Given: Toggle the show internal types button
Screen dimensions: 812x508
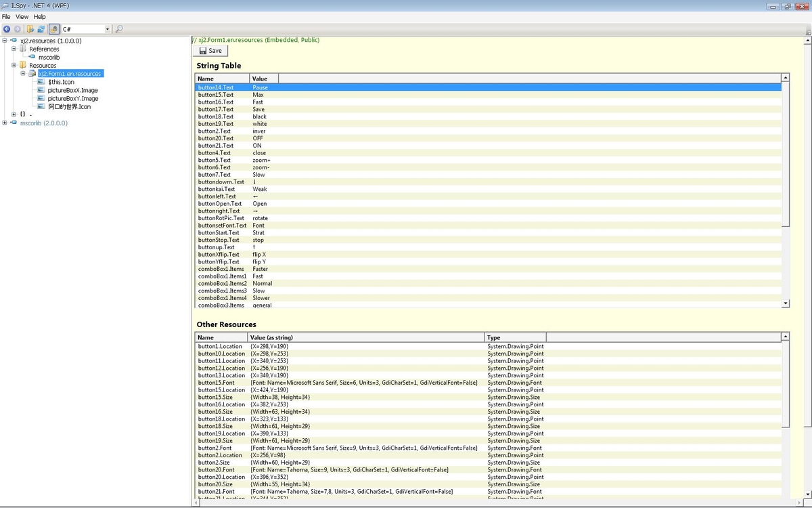Looking at the screenshot, I should pyautogui.click(x=54, y=29).
